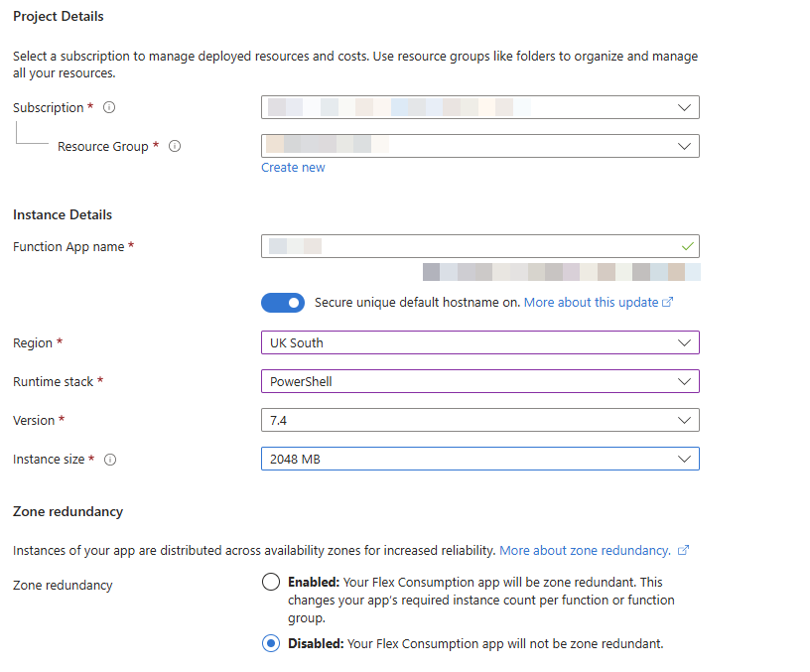The height and width of the screenshot is (672, 810).
Task: Select the Enabled zone redundancy option
Action: point(271,583)
